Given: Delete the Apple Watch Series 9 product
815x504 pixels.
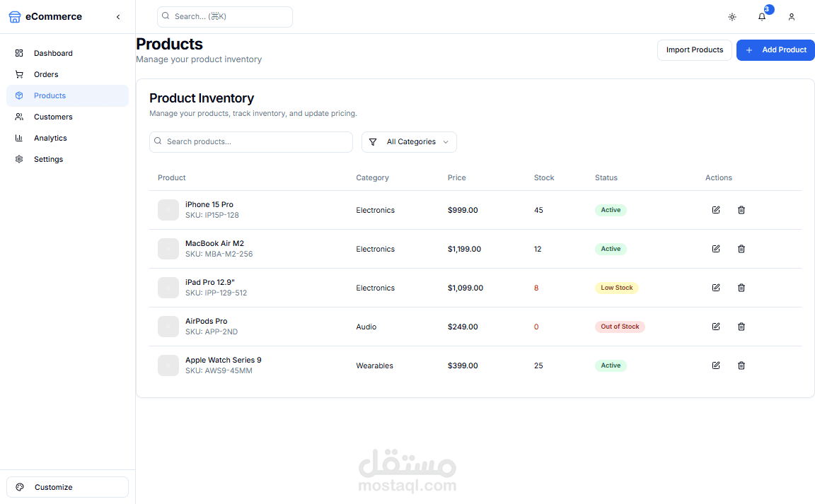Looking at the screenshot, I should (741, 365).
